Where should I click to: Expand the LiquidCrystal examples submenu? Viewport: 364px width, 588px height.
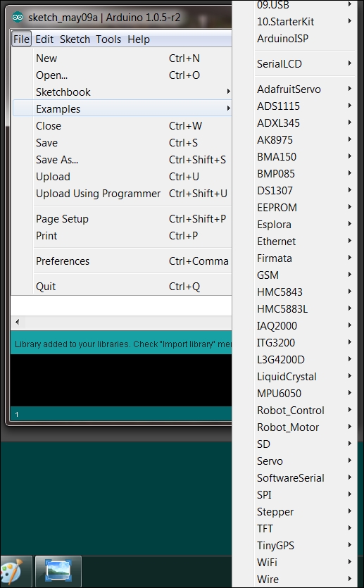304,377
